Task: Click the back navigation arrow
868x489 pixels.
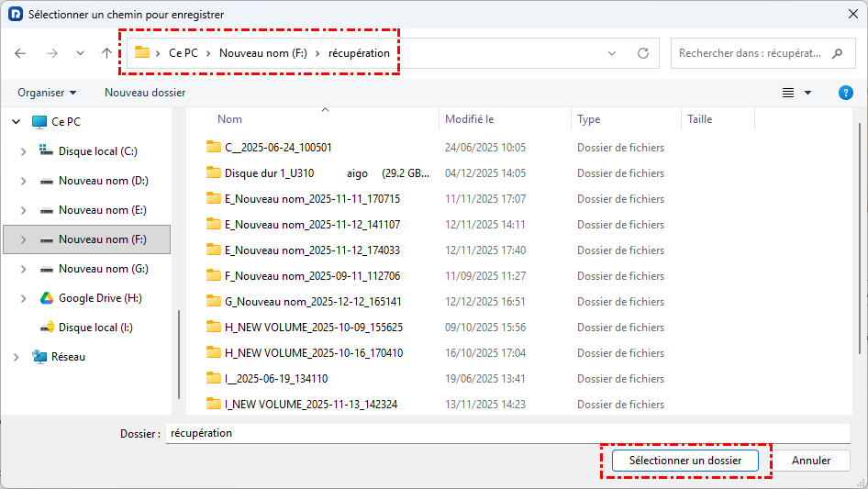Action: click(21, 53)
